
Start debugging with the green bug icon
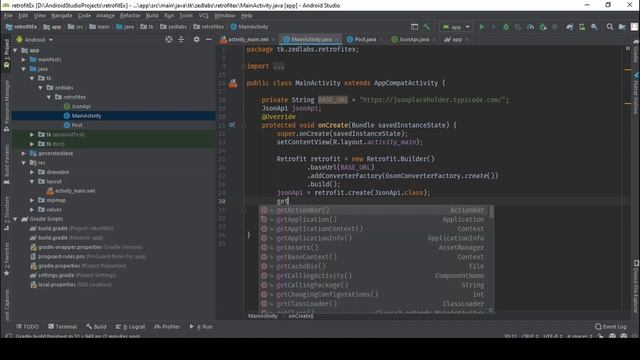click(x=506, y=27)
